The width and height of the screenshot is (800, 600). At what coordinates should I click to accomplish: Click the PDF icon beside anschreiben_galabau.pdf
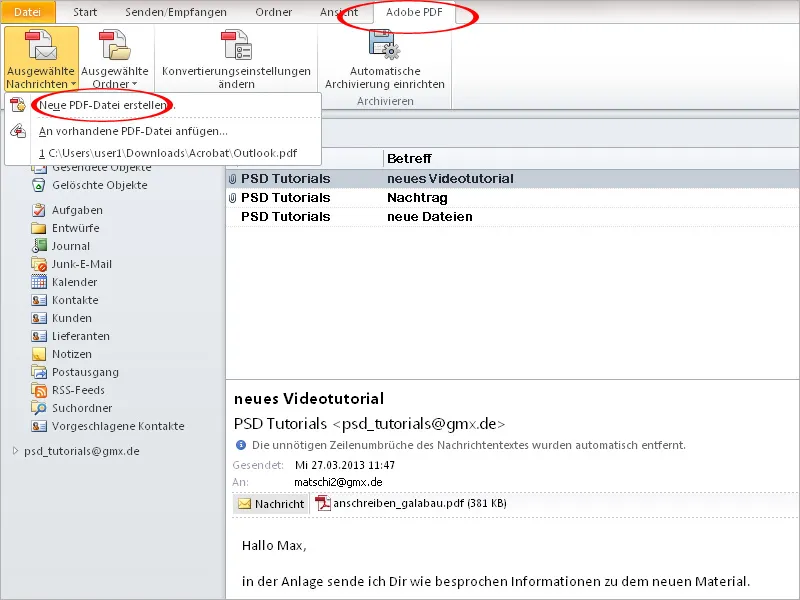coord(322,504)
